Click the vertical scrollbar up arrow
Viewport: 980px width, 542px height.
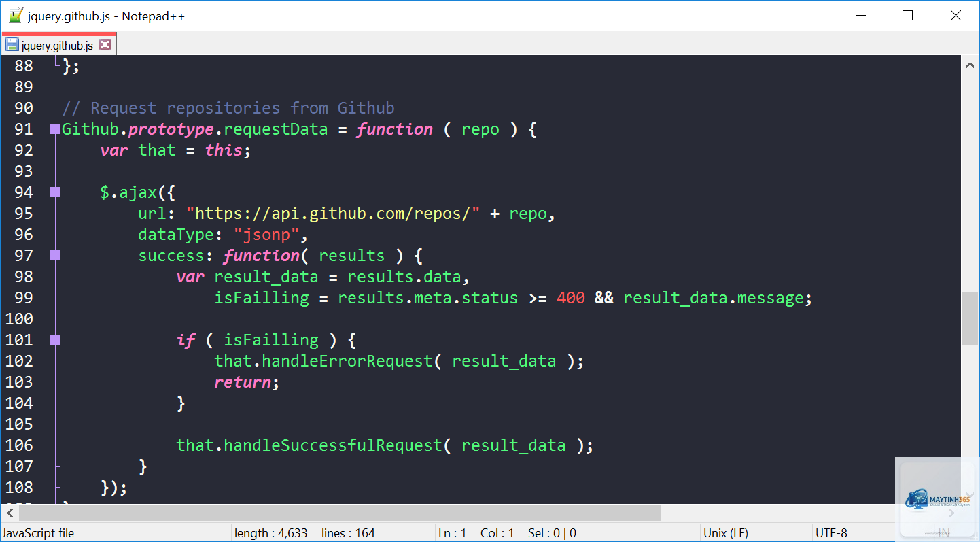point(970,64)
